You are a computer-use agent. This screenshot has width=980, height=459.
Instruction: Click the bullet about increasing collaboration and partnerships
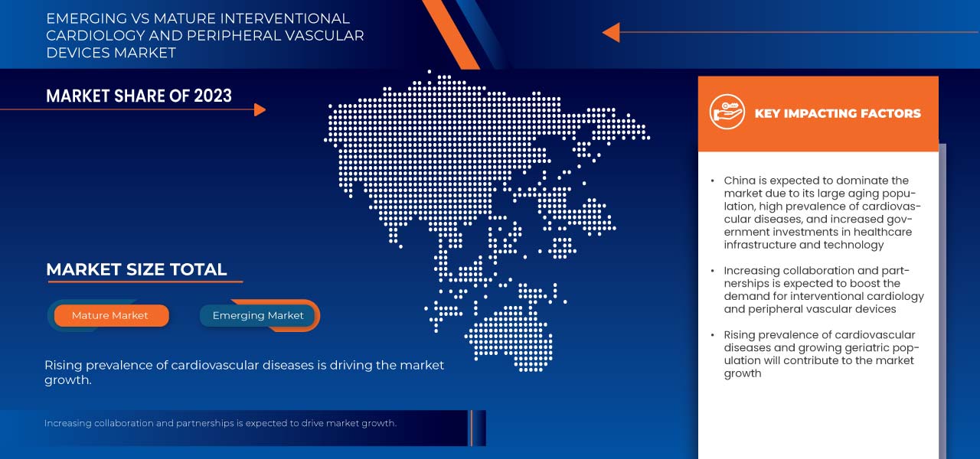[823, 290]
